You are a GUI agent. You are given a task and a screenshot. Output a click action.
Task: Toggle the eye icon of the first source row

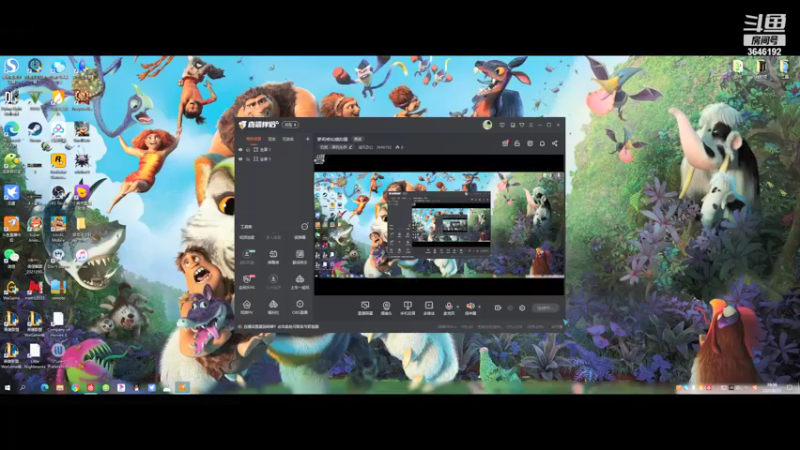(x=240, y=150)
